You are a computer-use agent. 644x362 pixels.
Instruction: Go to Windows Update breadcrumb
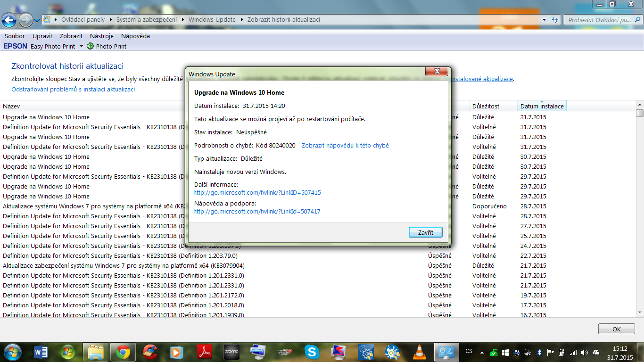click(x=212, y=20)
